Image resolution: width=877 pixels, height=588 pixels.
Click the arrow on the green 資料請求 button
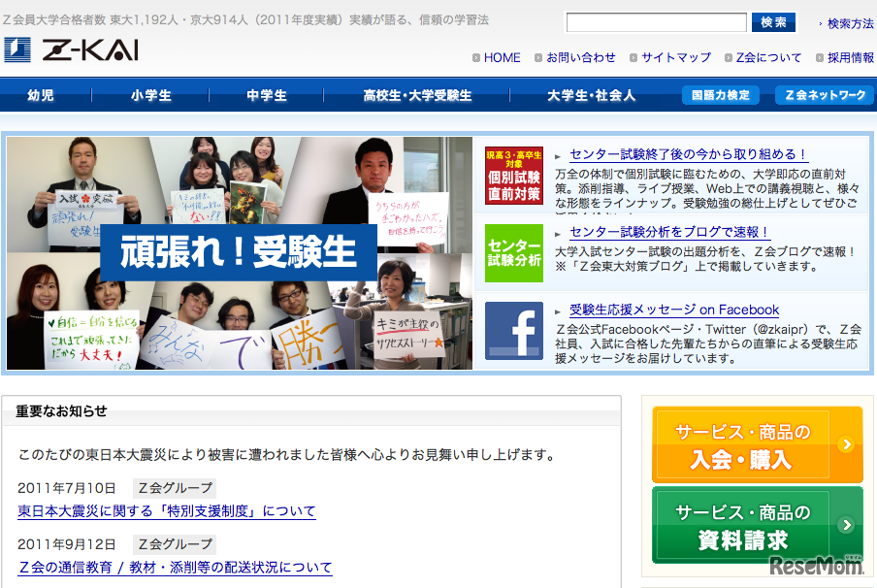845,525
